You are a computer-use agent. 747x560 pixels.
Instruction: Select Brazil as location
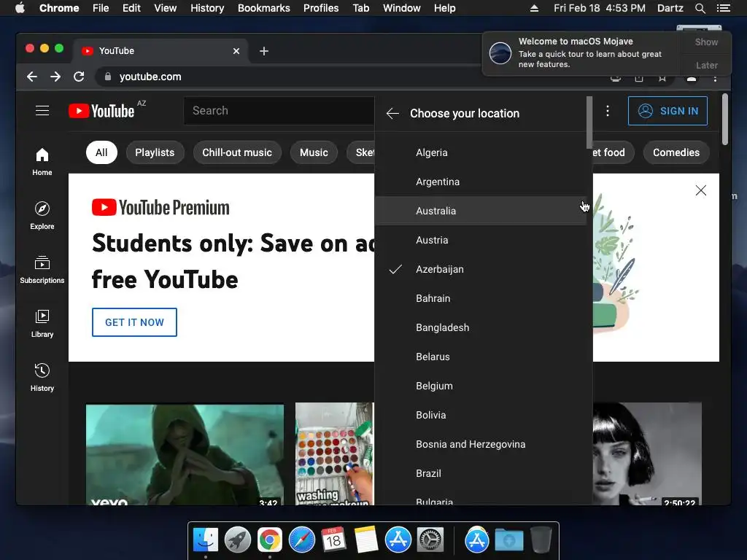click(480, 473)
